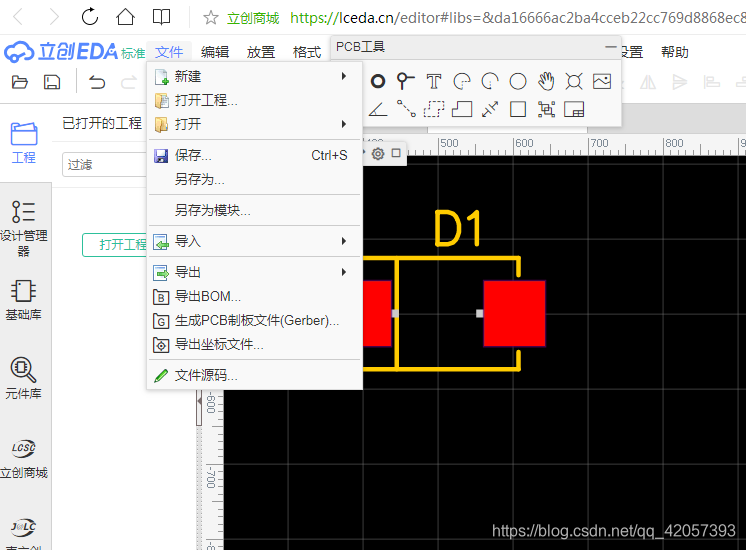Click the gear settings icon on canvas tab

378,154
